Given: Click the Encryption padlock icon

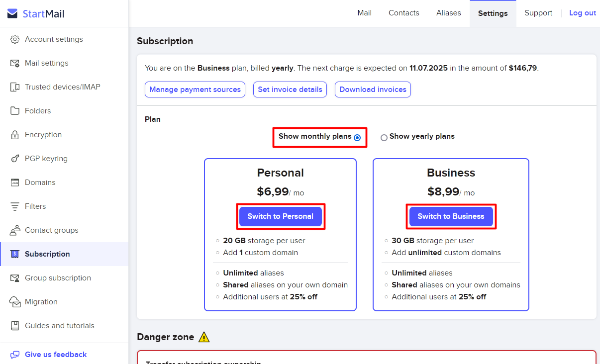Looking at the screenshot, I should tap(15, 135).
